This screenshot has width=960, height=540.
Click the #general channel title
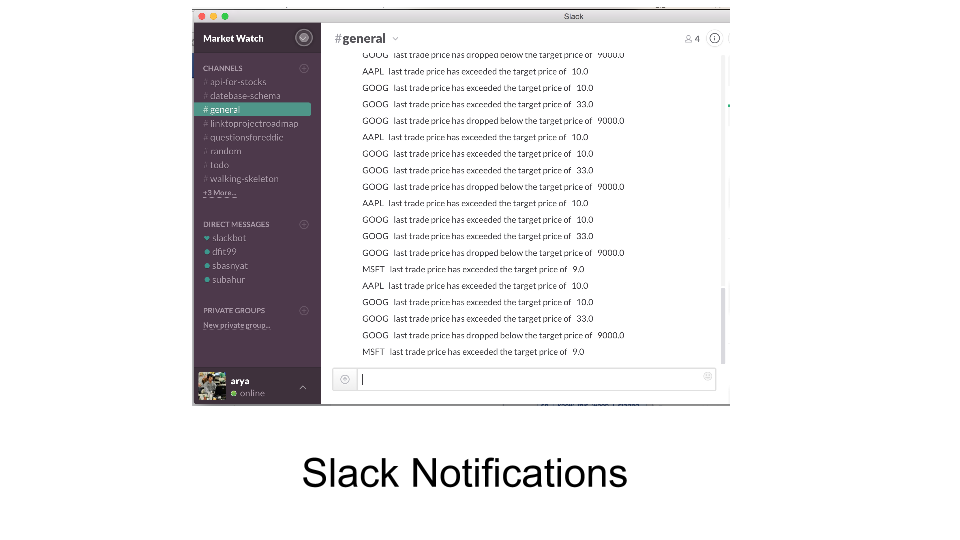coord(360,39)
